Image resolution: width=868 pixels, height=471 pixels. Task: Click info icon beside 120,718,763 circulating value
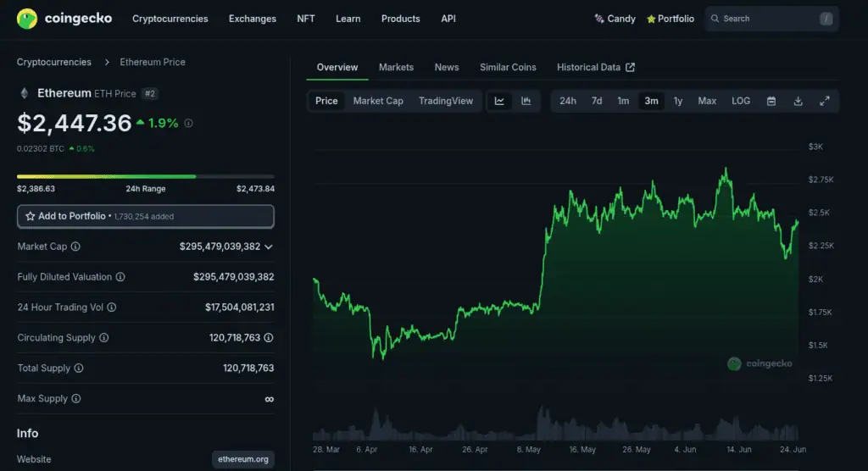coord(269,338)
